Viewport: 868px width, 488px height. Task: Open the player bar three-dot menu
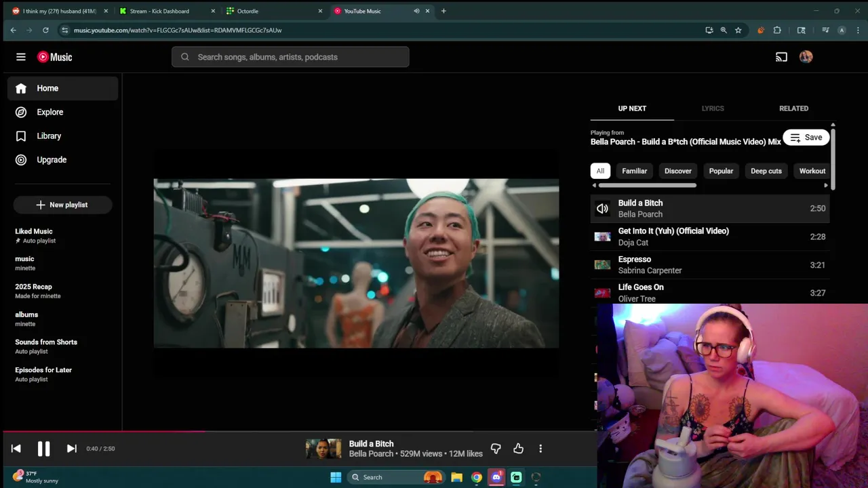click(x=540, y=449)
